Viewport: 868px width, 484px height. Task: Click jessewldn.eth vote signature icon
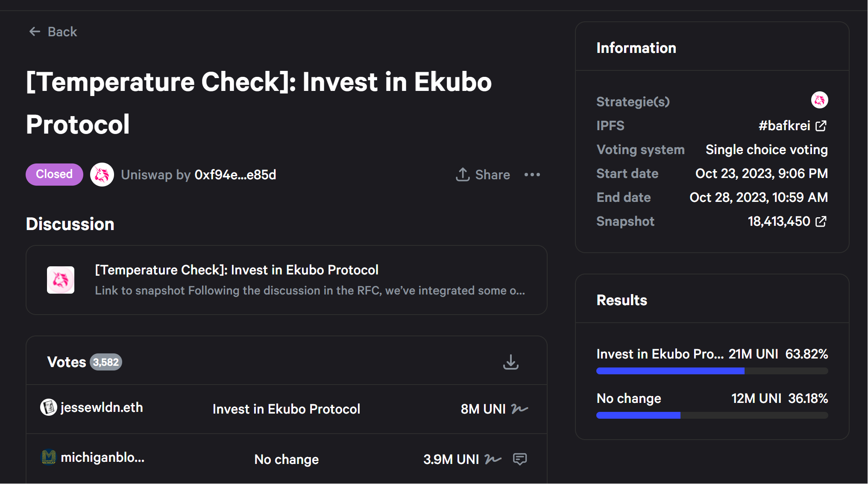click(519, 409)
